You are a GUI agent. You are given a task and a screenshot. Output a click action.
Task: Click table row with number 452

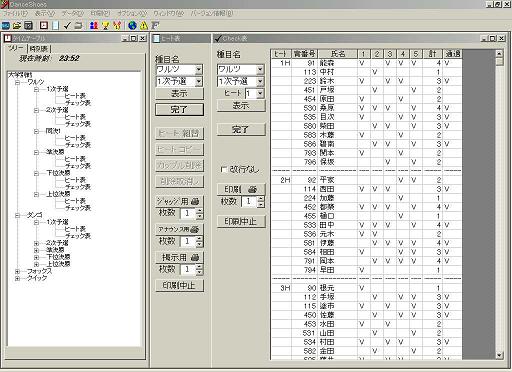click(x=367, y=207)
